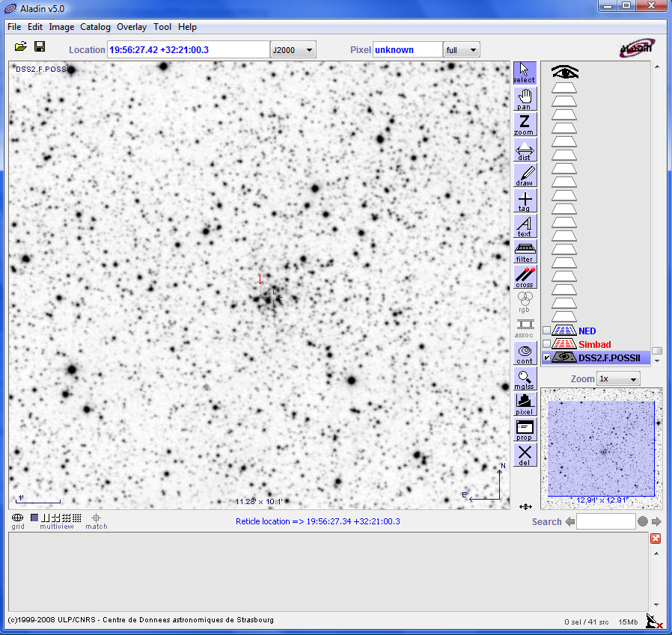Activate the zoom tool
The width and height of the screenshot is (672, 635).
pyautogui.click(x=525, y=124)
